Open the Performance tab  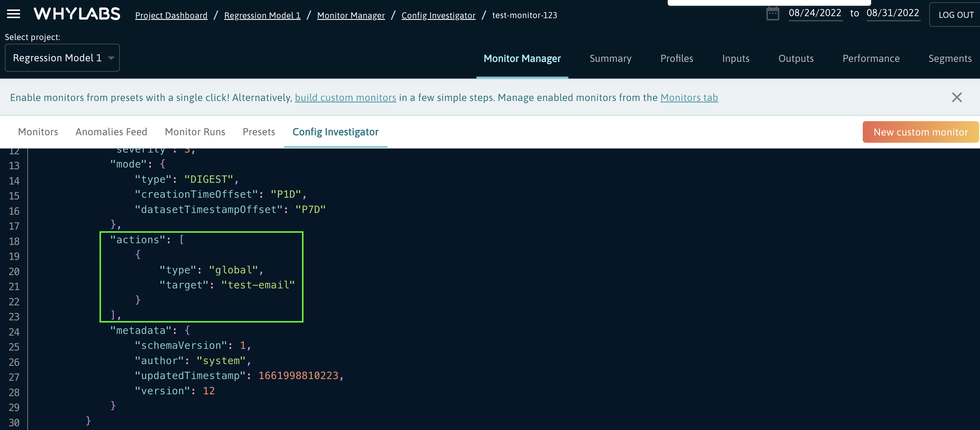pyautogui.click(x=871, y=58)
